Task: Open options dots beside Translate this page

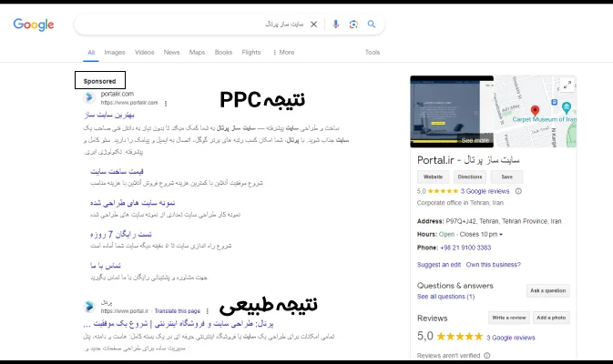Action: (x=207, y=311)
